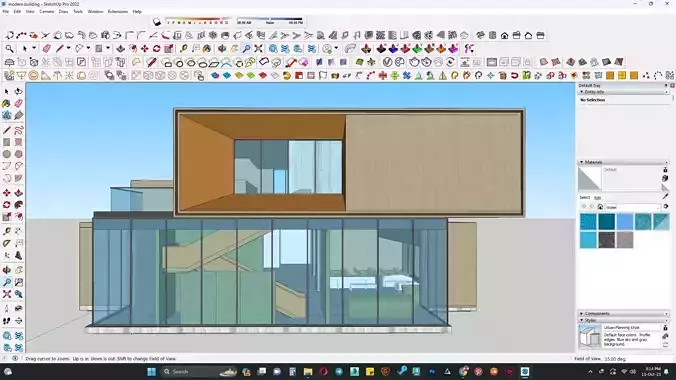The image size is (676, 380).
Task: Click the style name input field
Action: pyautogui.click(x=631, y=328)
